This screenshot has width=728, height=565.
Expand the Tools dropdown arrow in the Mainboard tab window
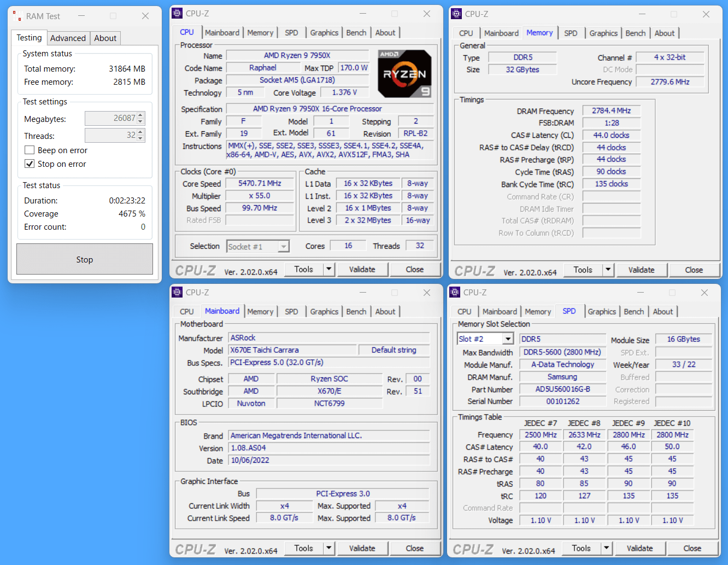(328, 548)
